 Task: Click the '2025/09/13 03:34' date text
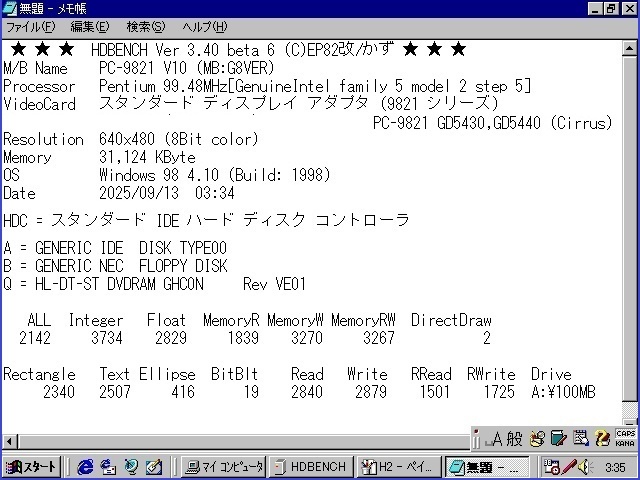point(167,193)
